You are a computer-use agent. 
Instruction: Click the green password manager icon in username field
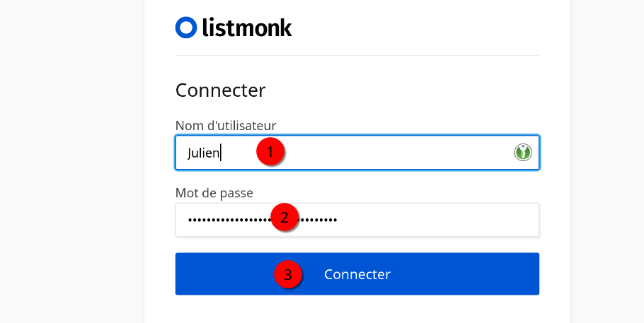tap(523, 152)
